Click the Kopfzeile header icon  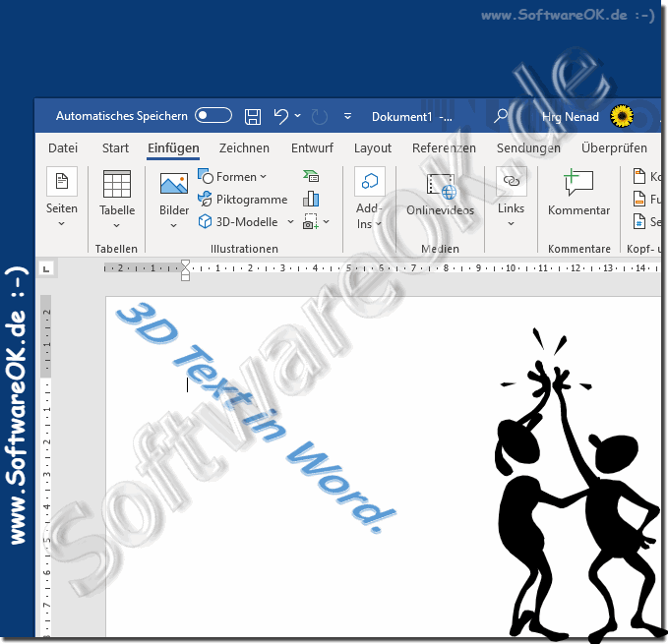(639, 176)
